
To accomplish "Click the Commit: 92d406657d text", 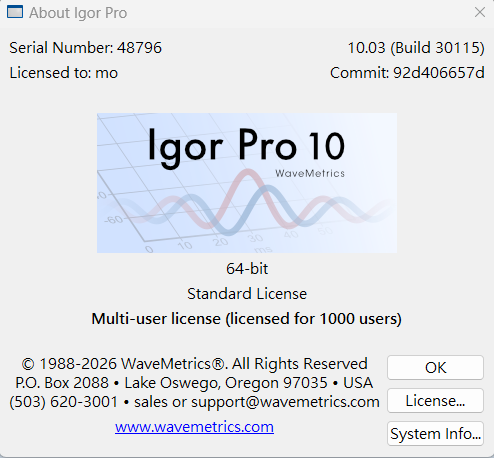I will (x=407, y=73).
